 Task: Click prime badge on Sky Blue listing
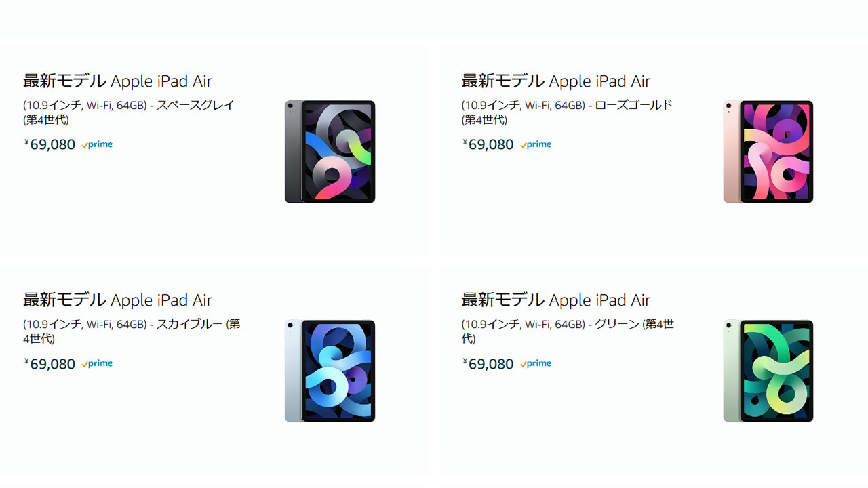point(97,363)
